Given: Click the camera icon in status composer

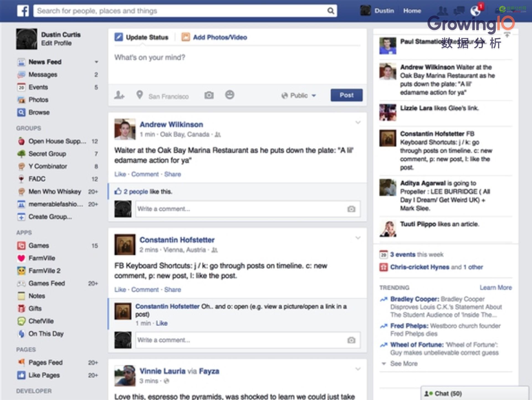Looking at the screenshot, I should pyautogui.click(x=209, y=95).
